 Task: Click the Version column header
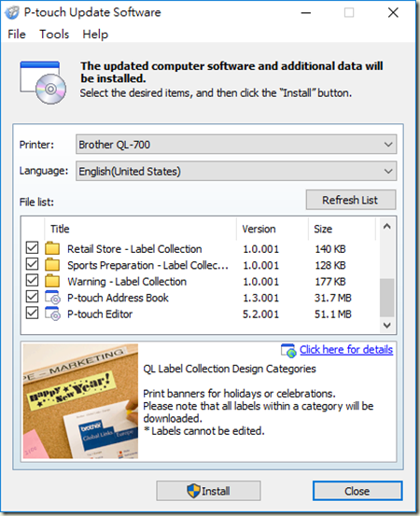pyautogui.click(x=273, y=229)
